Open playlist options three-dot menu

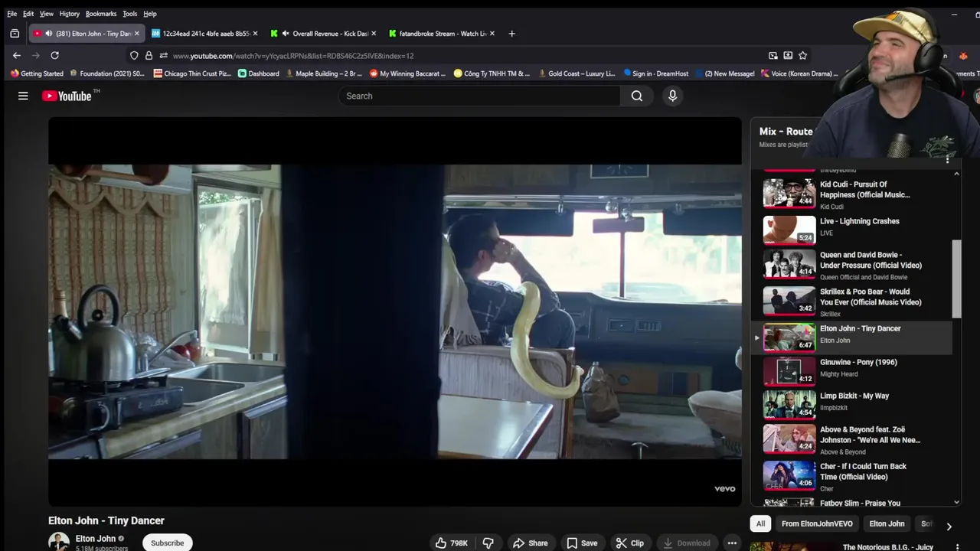(x=947, y=160)
